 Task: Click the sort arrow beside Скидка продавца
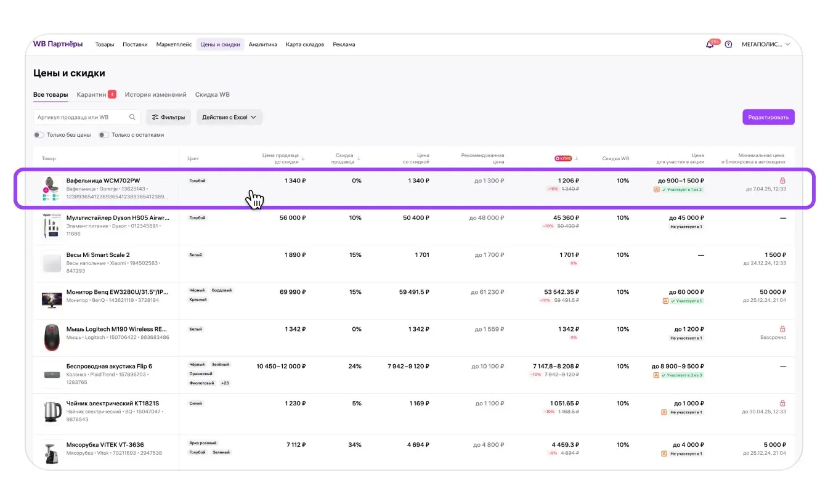point(359,158)
